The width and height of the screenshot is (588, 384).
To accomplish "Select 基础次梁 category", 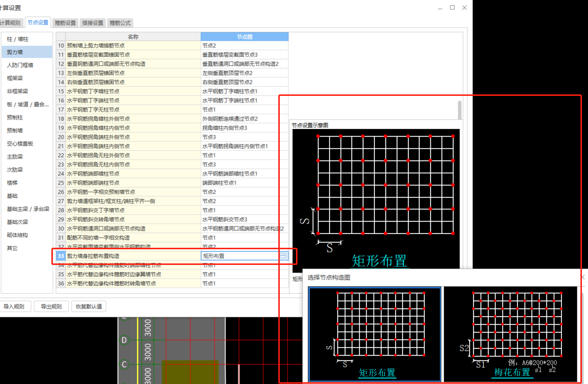I will (27, 222).
